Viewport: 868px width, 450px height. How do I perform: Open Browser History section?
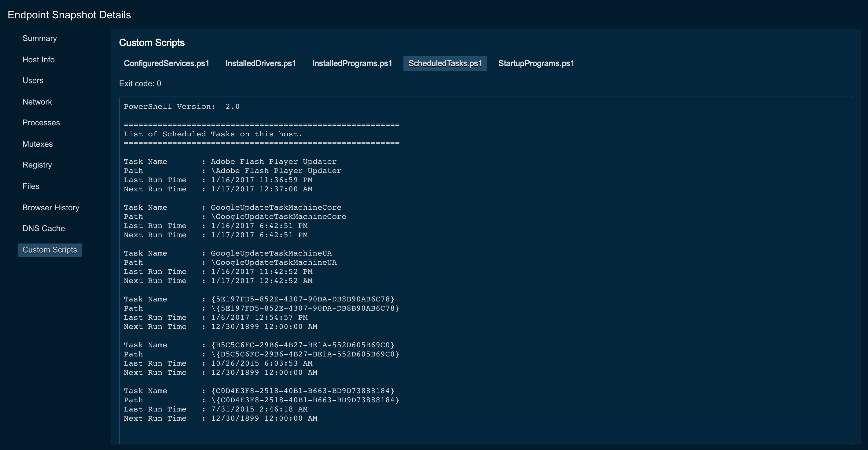click(x=50, y=208)
